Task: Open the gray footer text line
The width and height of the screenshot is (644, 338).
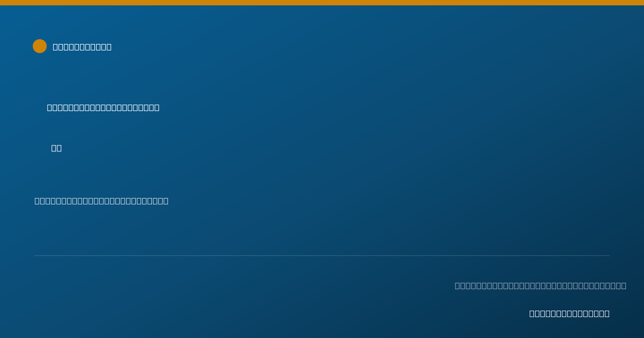Action: [540, 285]
